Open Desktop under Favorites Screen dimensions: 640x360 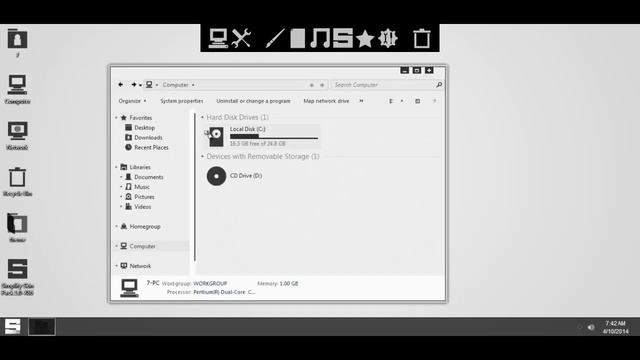(140, 128)
